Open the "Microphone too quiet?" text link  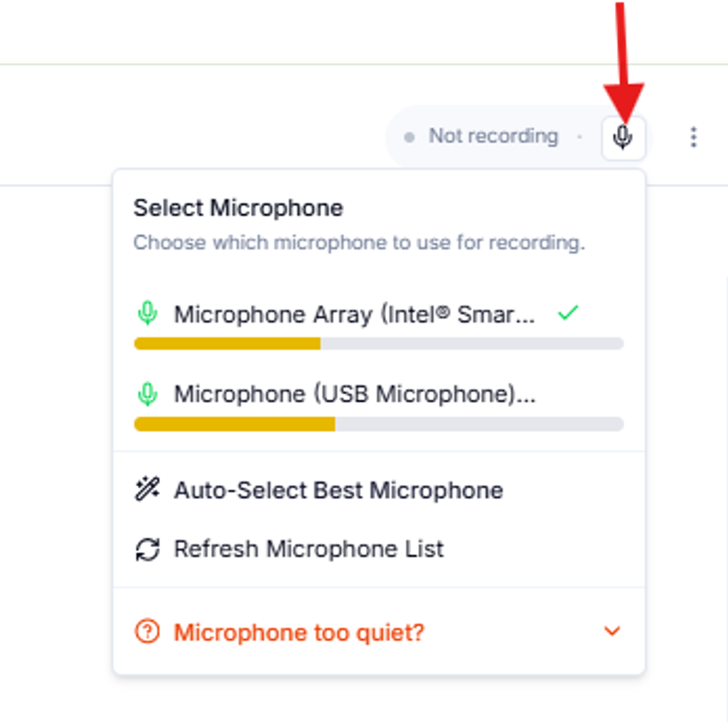298,632
